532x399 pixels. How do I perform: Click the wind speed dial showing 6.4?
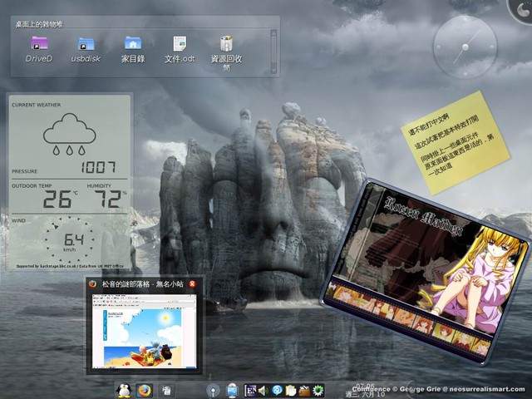(x=70, y=239)
